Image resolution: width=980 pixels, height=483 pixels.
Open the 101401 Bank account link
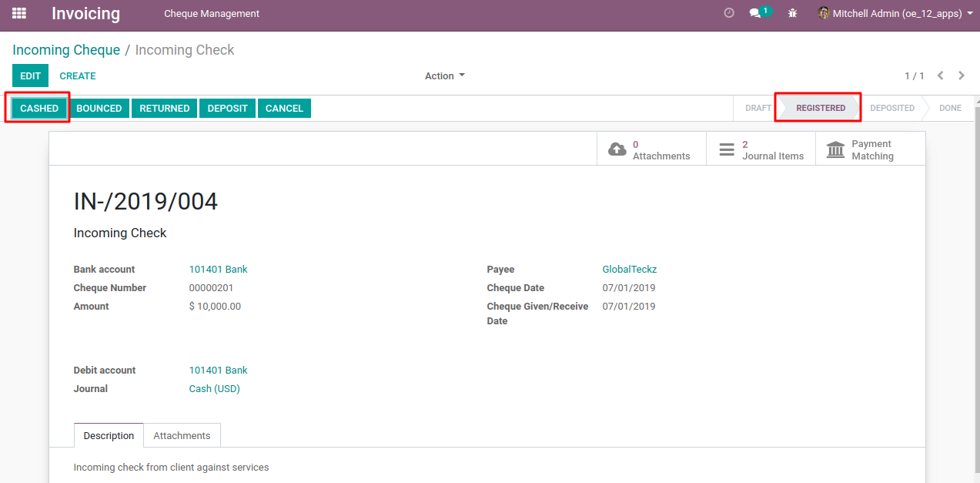(x=219, y=270)
